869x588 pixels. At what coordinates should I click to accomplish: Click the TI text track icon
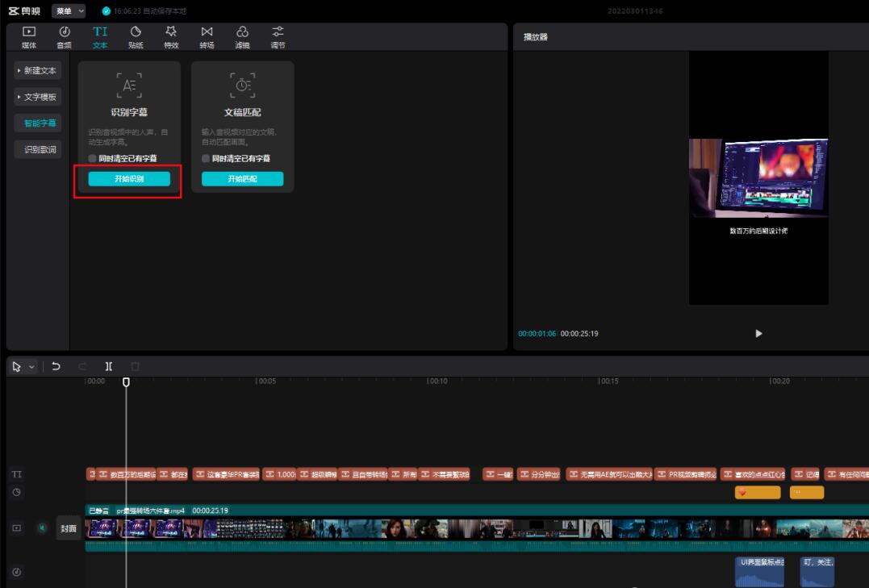click(17, 474)
